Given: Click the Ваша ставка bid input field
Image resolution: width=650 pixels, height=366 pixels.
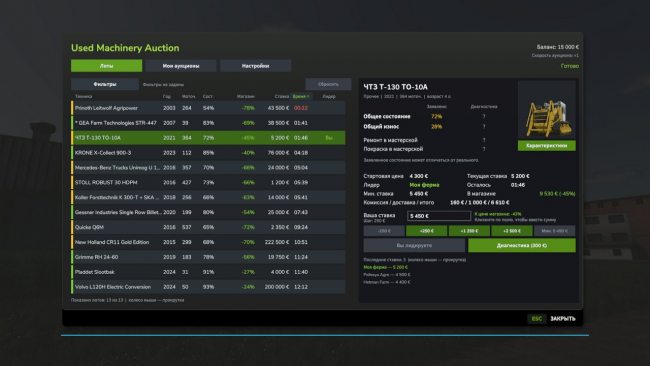Looking at the screenshot, I should pyautogui.click(x=439, y=216).
